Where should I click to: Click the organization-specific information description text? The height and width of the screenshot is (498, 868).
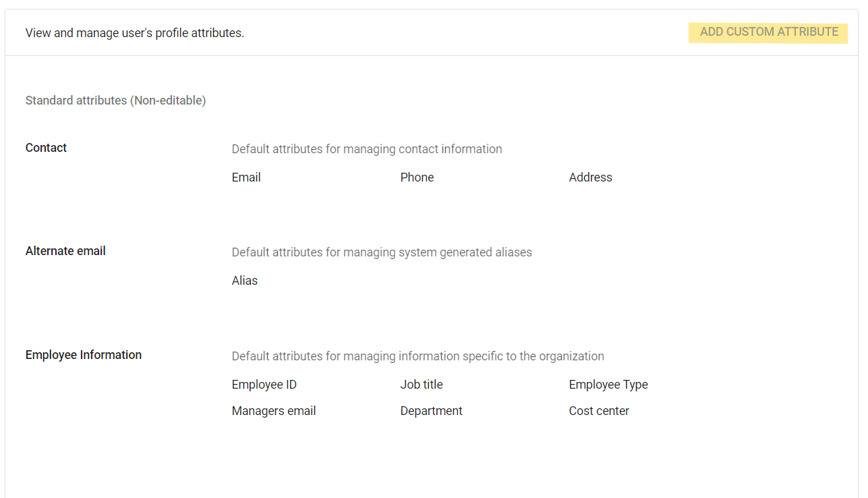pos(417,356)
